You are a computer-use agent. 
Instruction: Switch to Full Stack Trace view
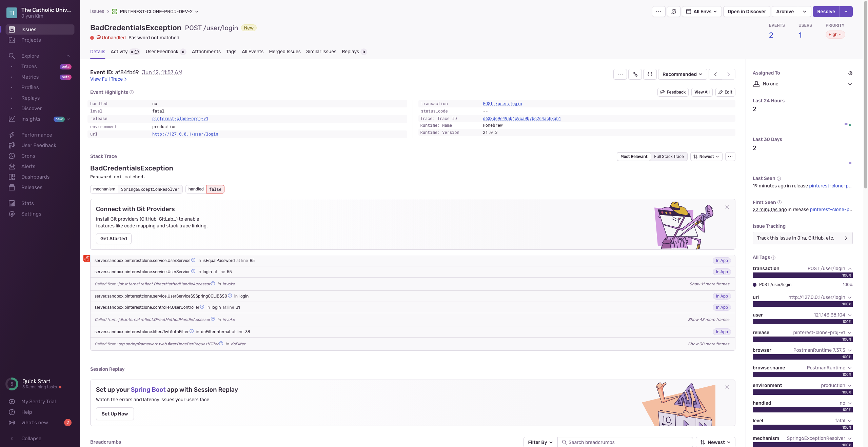[669, 157]
